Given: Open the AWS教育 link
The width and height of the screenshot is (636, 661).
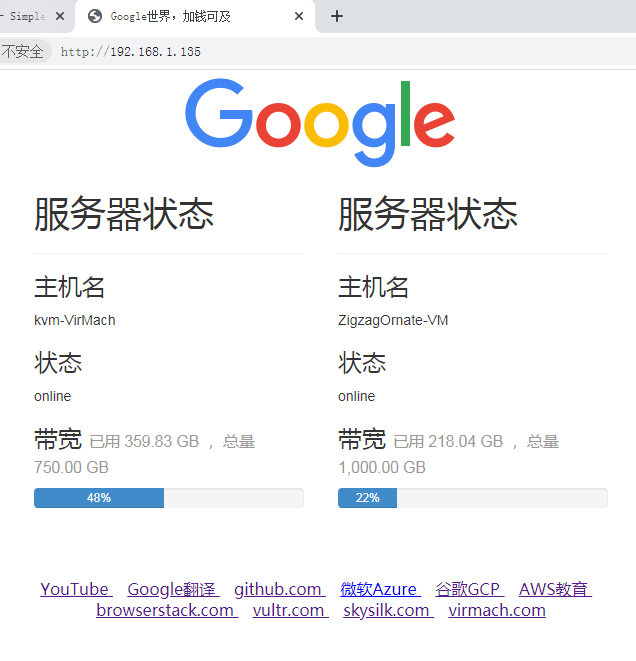Looking at the screenshot, I should point(555,589).
